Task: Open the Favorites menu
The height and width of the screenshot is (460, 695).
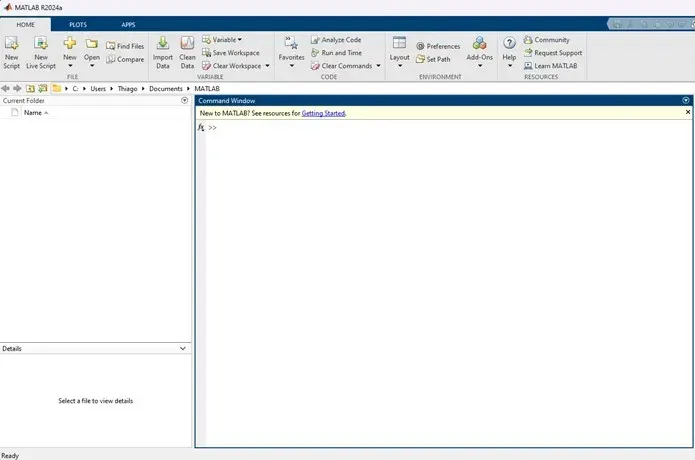Action: pyautogui.click(x=291, y=53)
